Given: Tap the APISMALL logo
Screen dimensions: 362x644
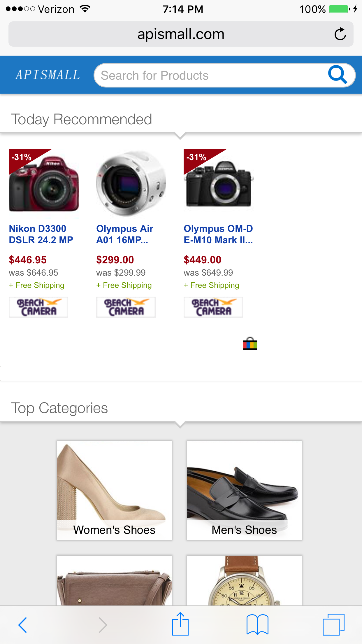Looking at the screenshot, I should [48, 75].
